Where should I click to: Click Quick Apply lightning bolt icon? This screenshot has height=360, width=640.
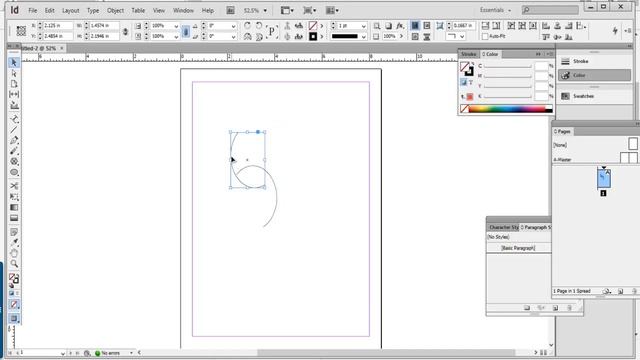(x=615, y=31)
